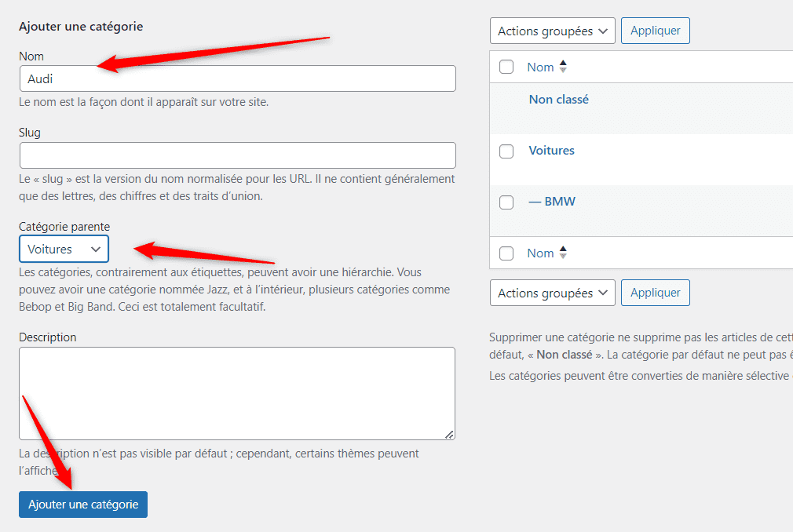Viewport: 793px width, 532px height.
Task: Open the Non classé category link
Action: click(x=558, y=100)
